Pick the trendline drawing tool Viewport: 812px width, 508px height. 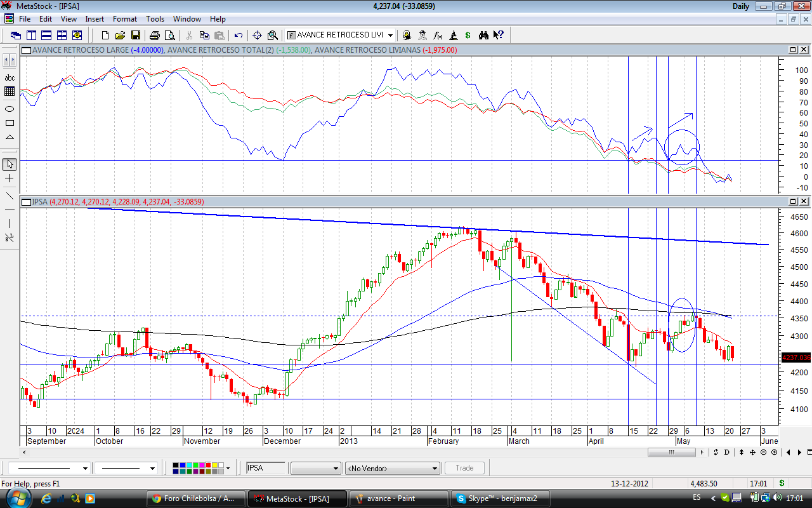[x=10, y=196]
